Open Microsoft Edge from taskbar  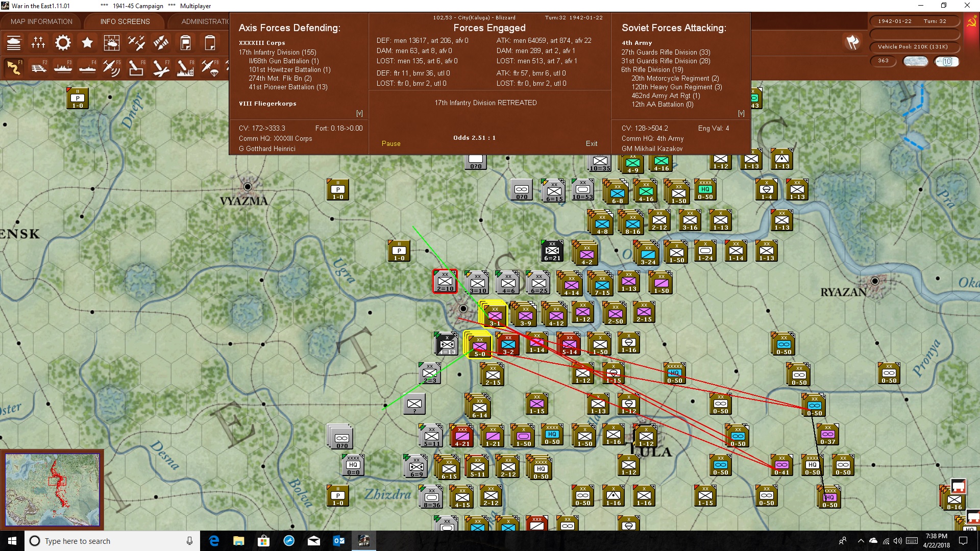(x=214, y=541)
